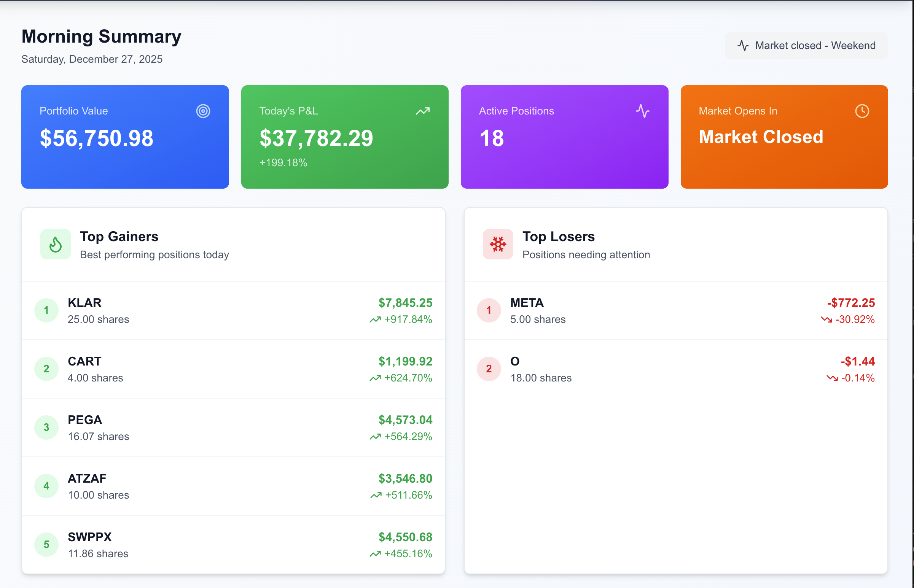This screenshot has width=914, height=588.
Task: Click the rank badge numbered 1 beside KLAR
Action: (46, 310)
